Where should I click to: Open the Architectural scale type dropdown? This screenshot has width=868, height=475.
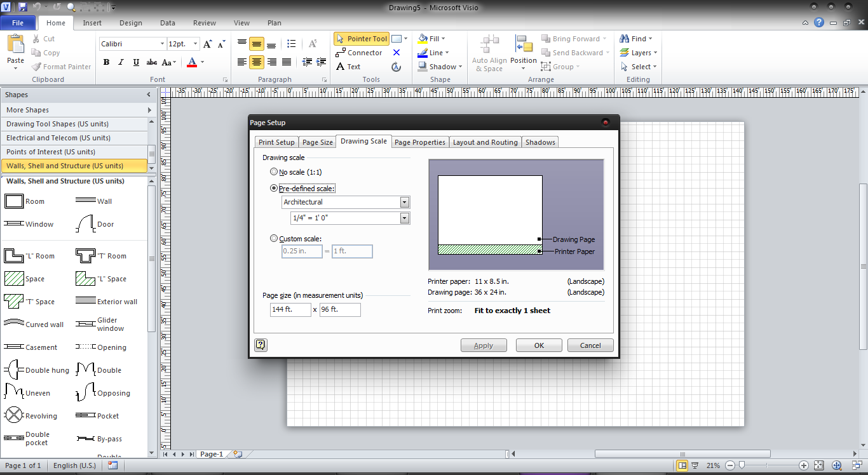pos(404,202)
